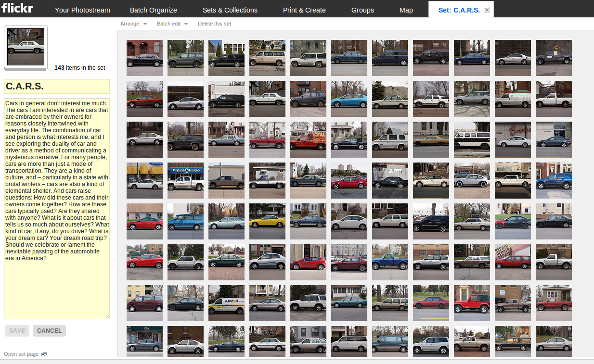Open the Your Photostream menu

click(x=82, y=10)
